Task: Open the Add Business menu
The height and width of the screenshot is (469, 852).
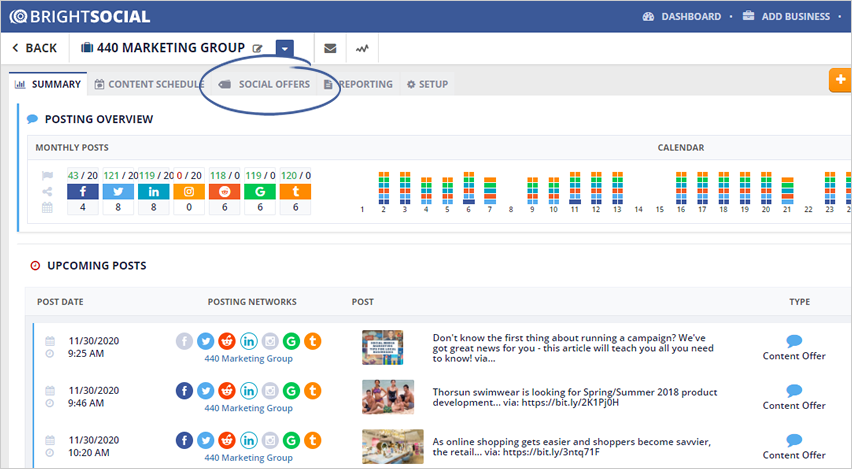Action: (x=786, y=16)
